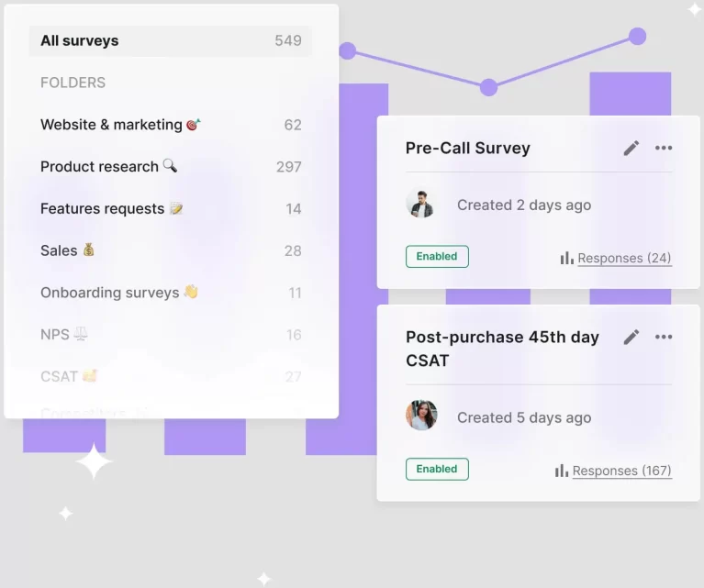Click the creator avatar on Post-purchase CSAT card
The width and height of the screenshot is (704, 588).
[421, 416]
